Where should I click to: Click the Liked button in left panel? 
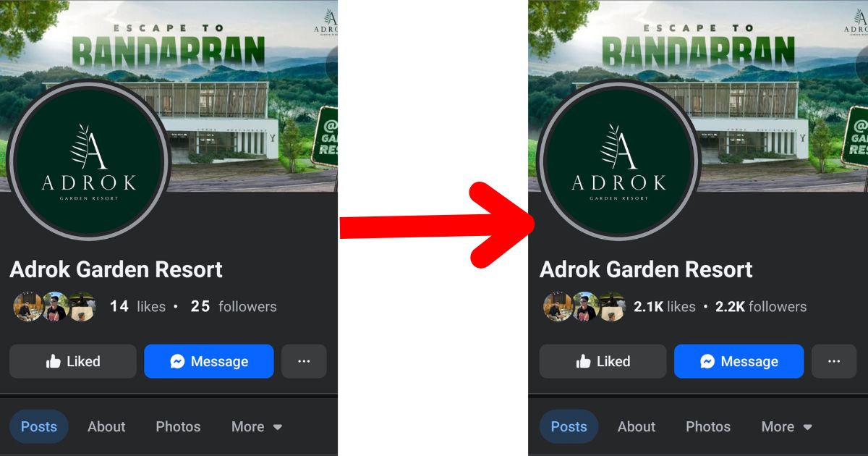(x=72, y=361)
